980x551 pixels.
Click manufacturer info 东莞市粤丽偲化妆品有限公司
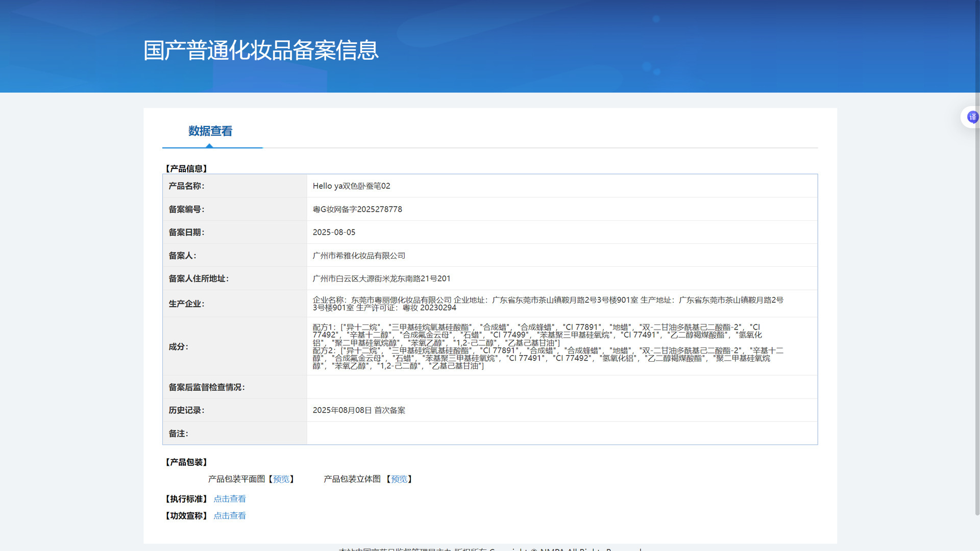click(x=401, y=300)
